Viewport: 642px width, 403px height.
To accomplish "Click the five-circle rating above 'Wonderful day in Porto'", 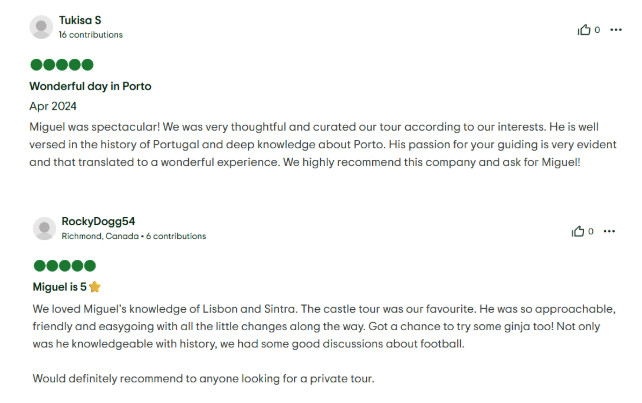I will tap(64, 65).
